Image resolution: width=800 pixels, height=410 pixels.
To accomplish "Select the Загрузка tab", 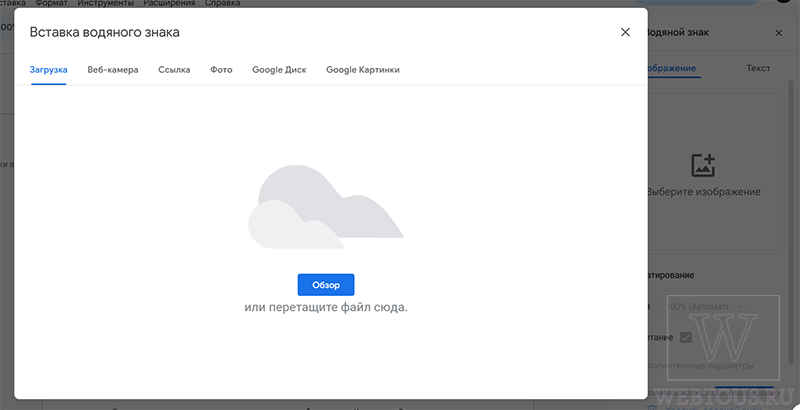I will (x=48, y=70).
